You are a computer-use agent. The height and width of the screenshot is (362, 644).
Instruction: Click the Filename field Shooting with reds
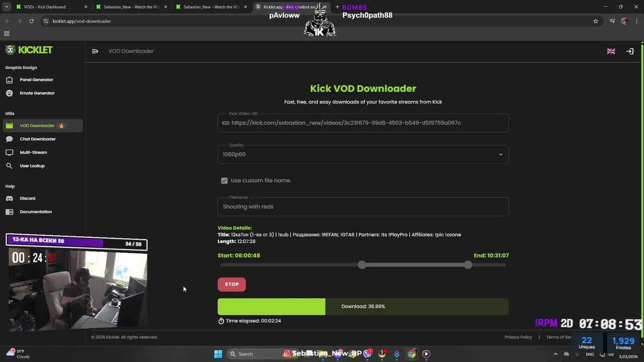click(x=363, y=207)
